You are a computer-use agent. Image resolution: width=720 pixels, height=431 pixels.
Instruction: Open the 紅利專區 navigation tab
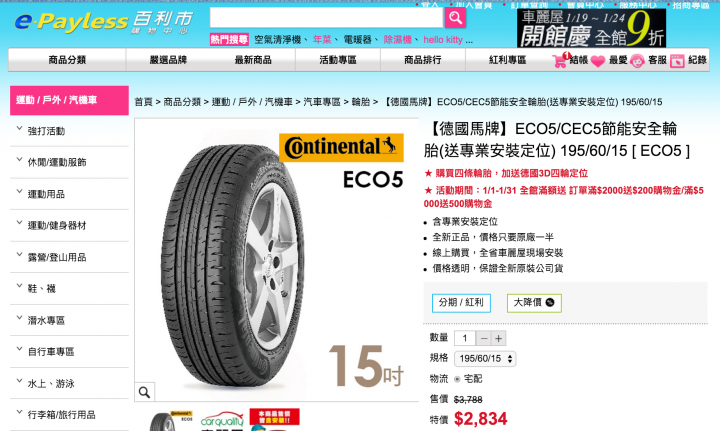point(507,60)
